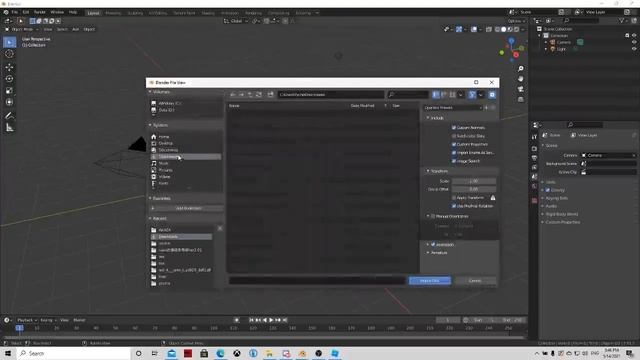Expand the Units panel in Scene properties
This screenshot has height=360, width=640.
pyautogui.click(x=551, y=182)
